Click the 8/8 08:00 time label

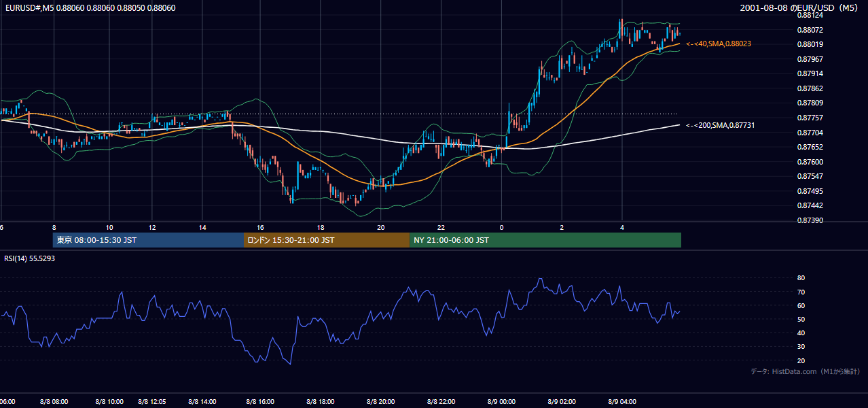(x=54, y=401)
